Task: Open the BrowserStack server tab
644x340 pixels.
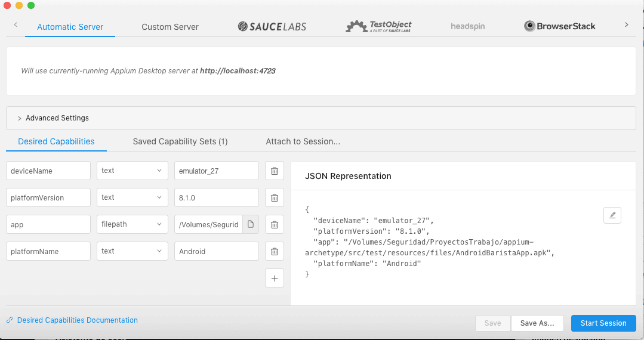Action: tap(559, 26)
